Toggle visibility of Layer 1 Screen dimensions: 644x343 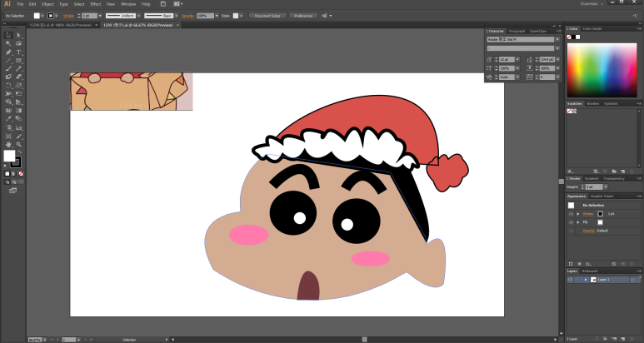coord(570,280)
